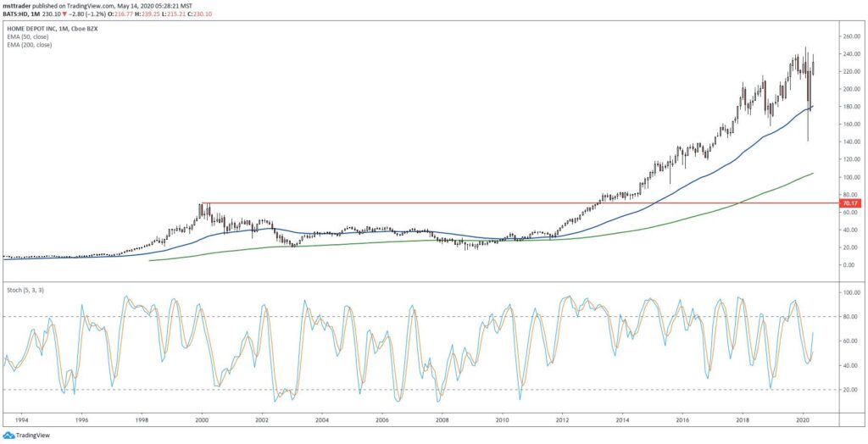Click the 'Stoch (5, 3, 3)' indicator label
This screenshot has width=868, height=444.
pos(25,289)
